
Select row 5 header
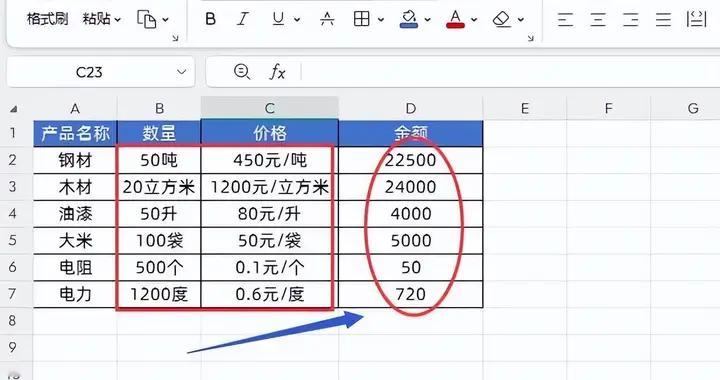point(12,240)
